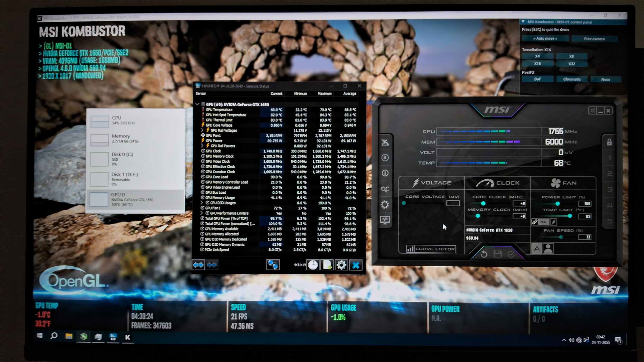Select tessellation X32 in Kombustor panel
This screenshot has height=362, width=644.
click(571, 64)
